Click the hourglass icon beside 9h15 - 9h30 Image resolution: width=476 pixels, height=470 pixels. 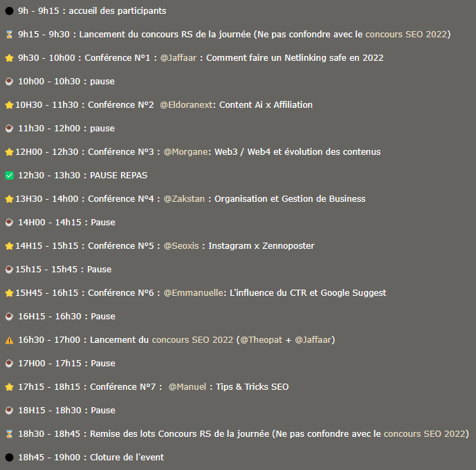10,35
